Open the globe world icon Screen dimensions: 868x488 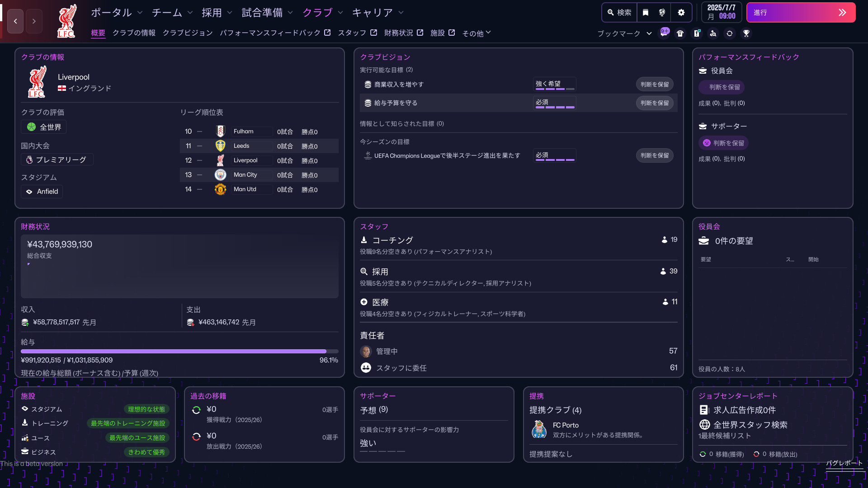[662, 13]
